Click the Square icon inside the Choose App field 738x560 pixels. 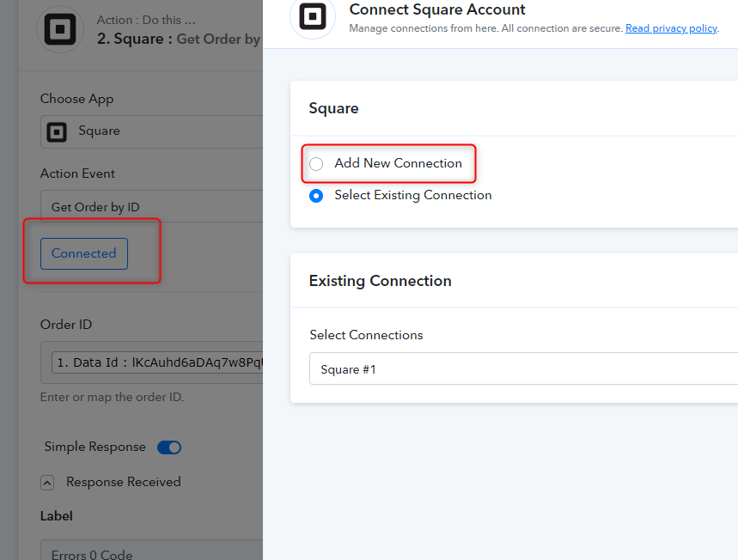[x=58, y=131]
